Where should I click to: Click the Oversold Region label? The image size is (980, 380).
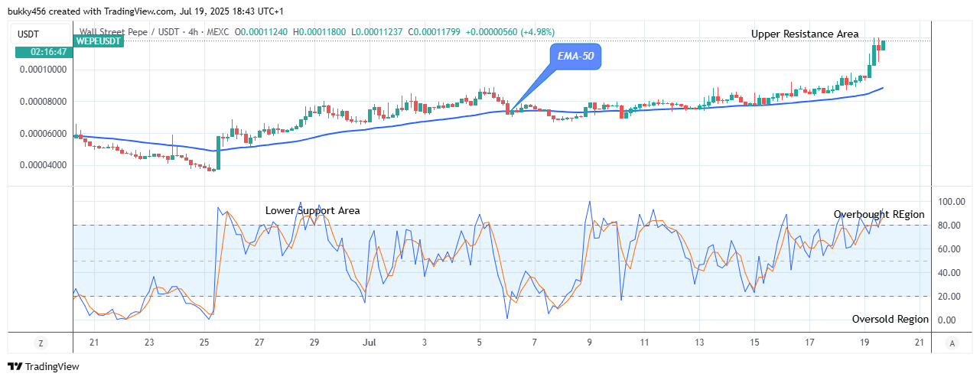coord(890,320)
